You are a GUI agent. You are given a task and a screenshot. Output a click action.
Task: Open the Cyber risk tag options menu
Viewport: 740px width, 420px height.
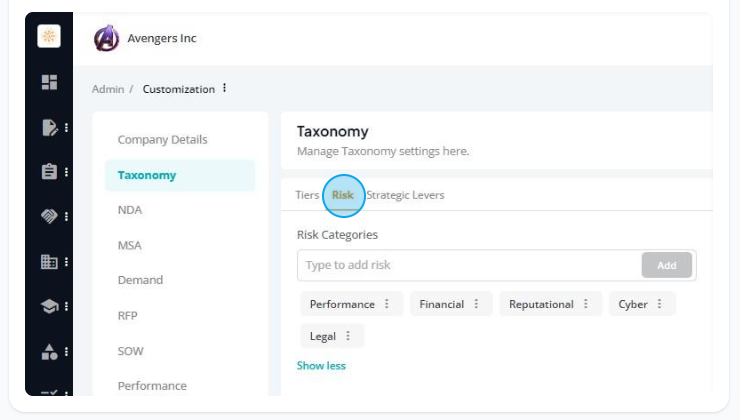[x=659, y=304]
